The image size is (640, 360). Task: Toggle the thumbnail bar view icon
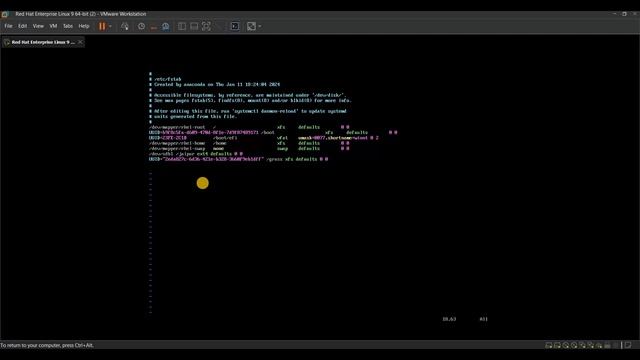coord(194,26)
